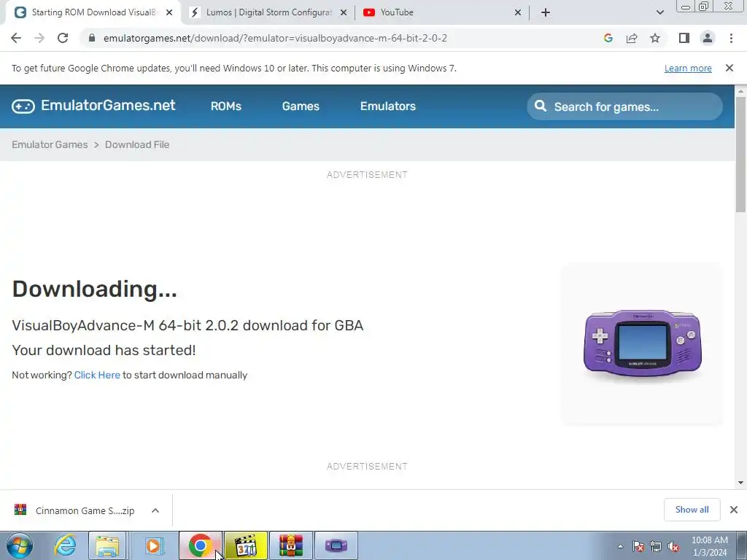
Task: Open the Chrome three-dot menu
Action: click(x=731, y=38)
